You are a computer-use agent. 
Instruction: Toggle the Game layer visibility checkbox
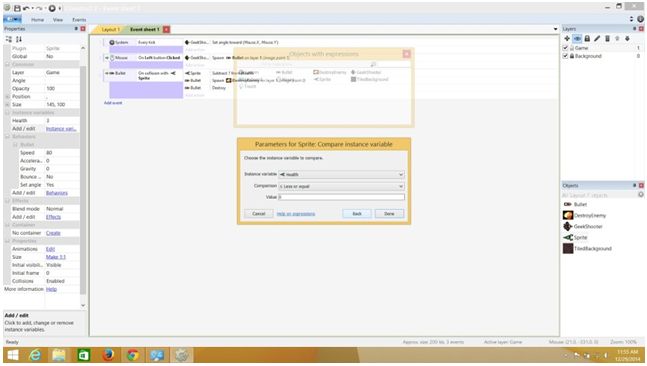click(x=565, y=48)
